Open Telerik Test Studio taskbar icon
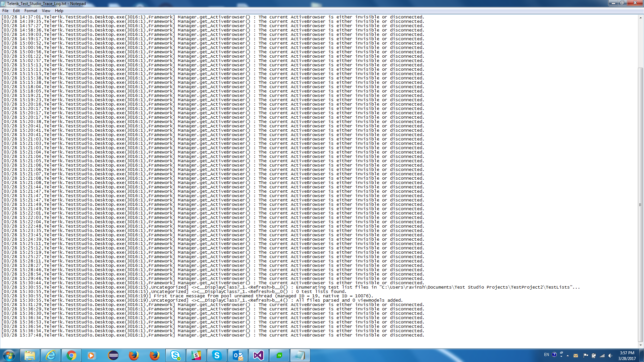 pos(279,355)
